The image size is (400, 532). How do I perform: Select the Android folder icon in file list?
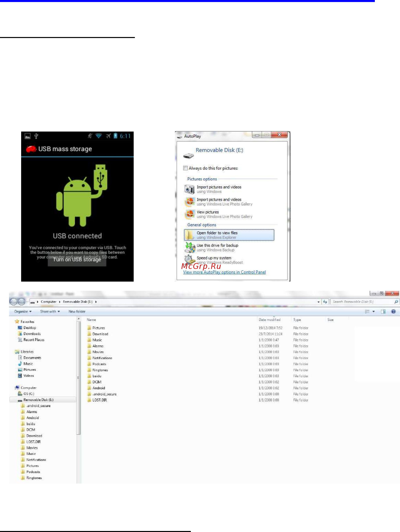coord(89,388)
